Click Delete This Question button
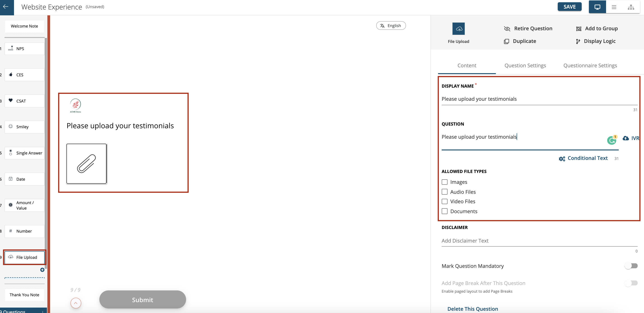 (473, 308)
